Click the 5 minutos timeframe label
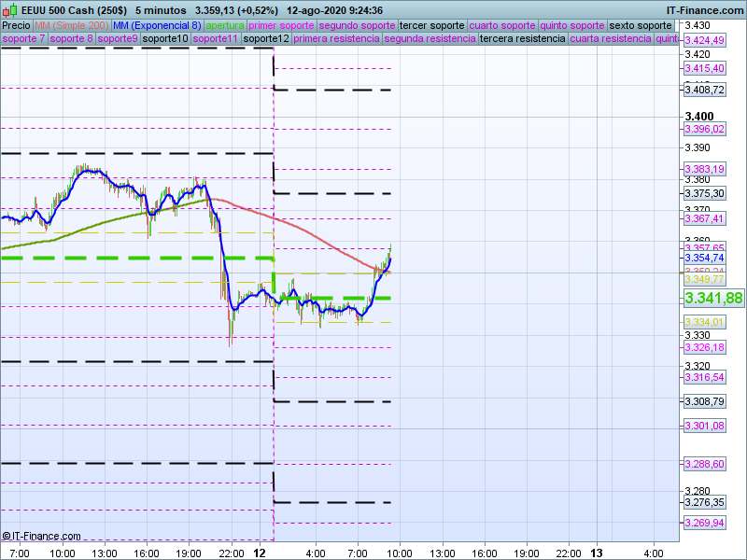The height and width of the screenshot is (560, 747). point(161,10)
